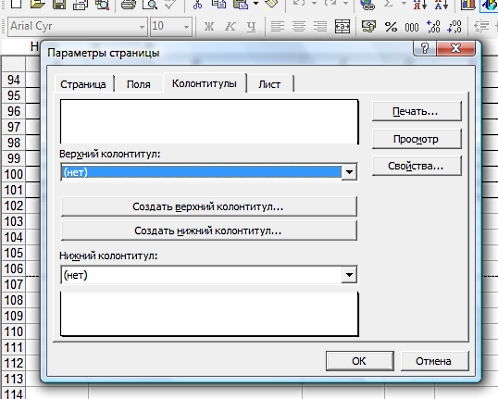Open the AutoSum functions dropdown arrow
The image size is (498, 399).
coord(403,3)
